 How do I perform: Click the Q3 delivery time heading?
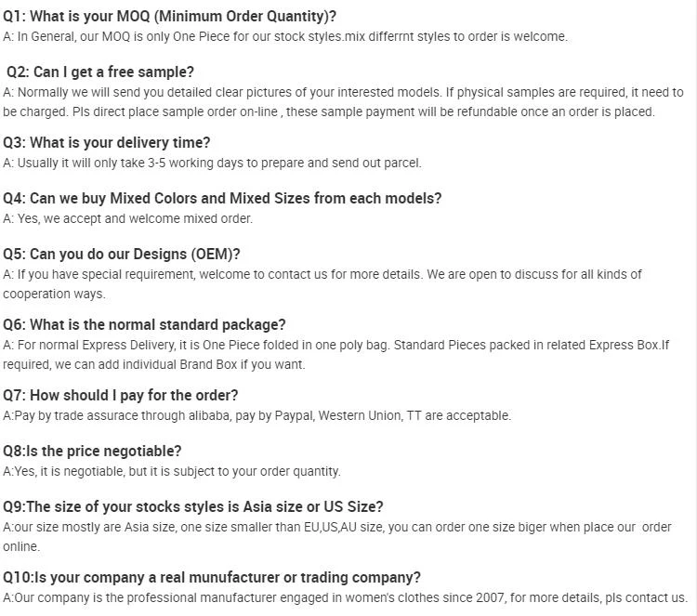click(x=106, y=143)
